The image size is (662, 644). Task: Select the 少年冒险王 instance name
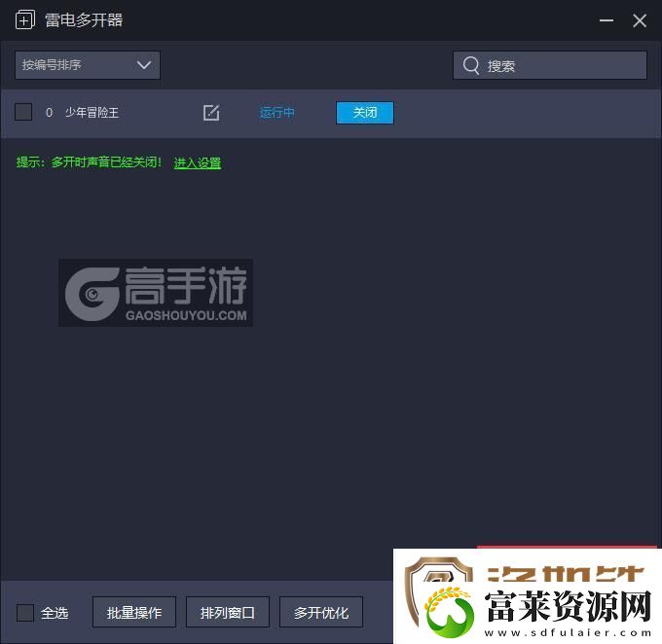coord(92,113)
